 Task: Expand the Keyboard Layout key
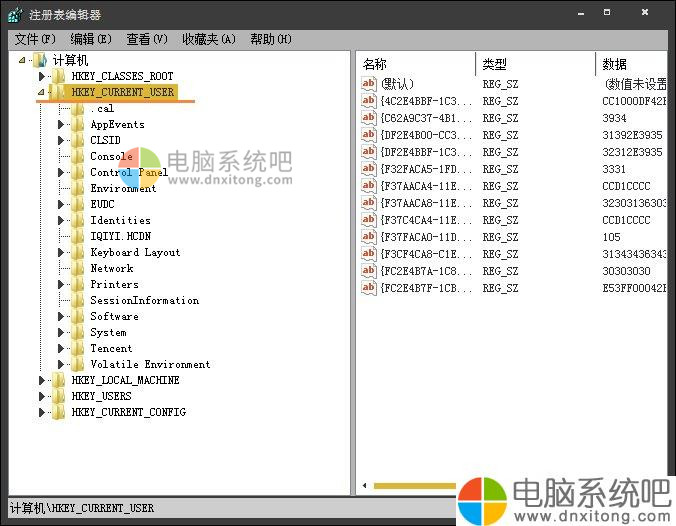tap(61, 253)
